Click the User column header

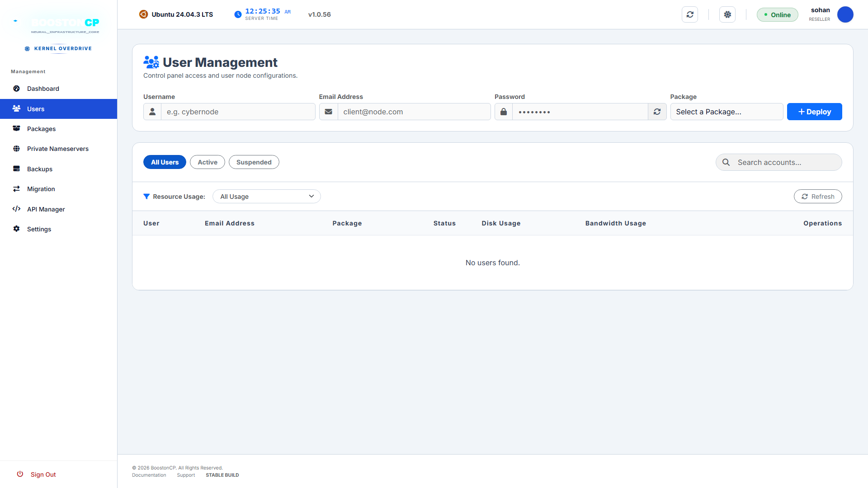point(151,223)
